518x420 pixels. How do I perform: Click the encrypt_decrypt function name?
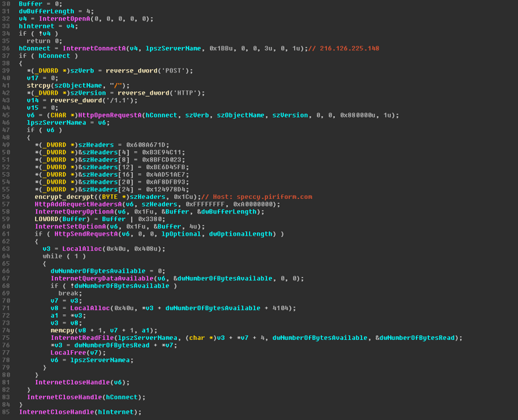coord(64,197)
